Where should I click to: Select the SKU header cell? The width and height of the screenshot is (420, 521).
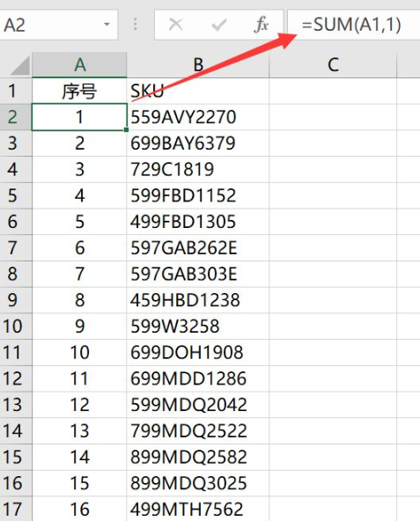(198, 91)
